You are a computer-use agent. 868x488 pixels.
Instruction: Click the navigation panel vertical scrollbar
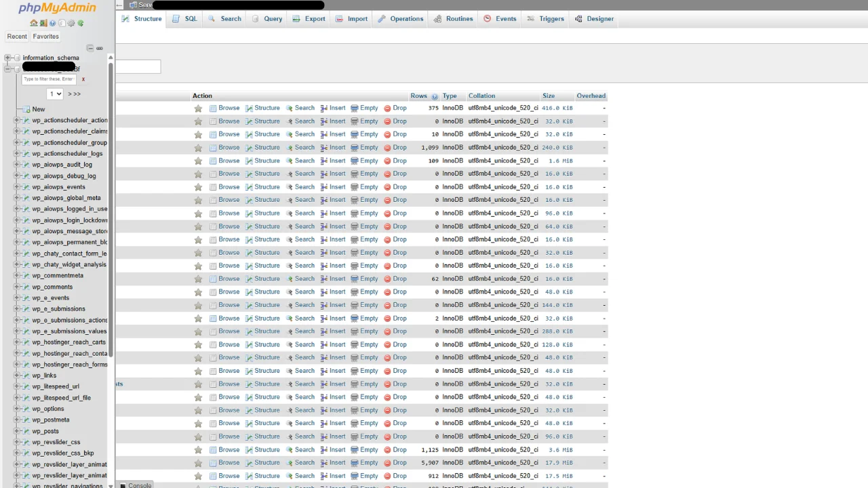pyautogui.click(x=111, y=210)
